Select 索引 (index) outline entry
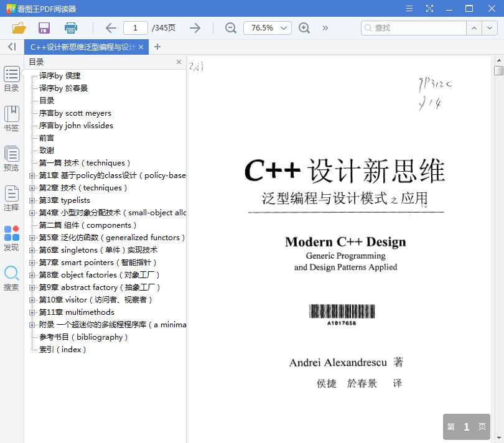Image resolution: width=504 pixels, height=443 pixels. pos(62,350)
